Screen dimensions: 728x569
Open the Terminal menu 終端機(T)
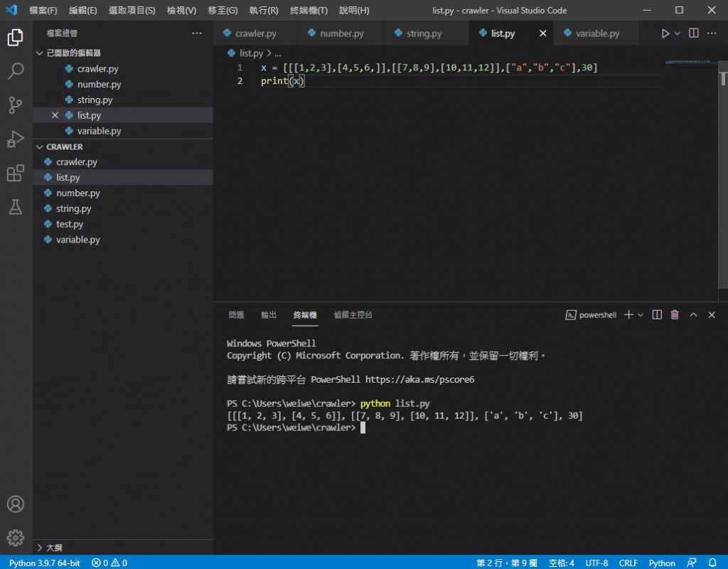309,10
